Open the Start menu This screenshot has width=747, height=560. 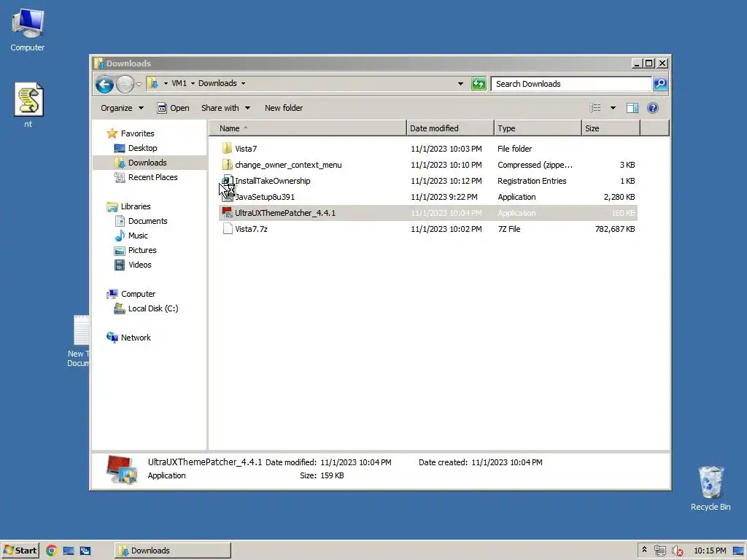(x=20, y=551)
